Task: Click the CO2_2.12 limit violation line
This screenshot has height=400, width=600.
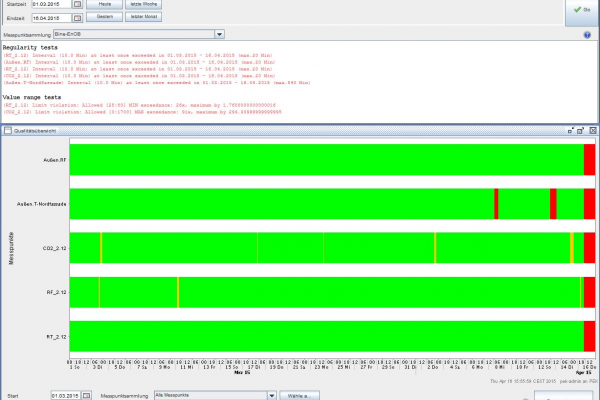Action: 142,112
